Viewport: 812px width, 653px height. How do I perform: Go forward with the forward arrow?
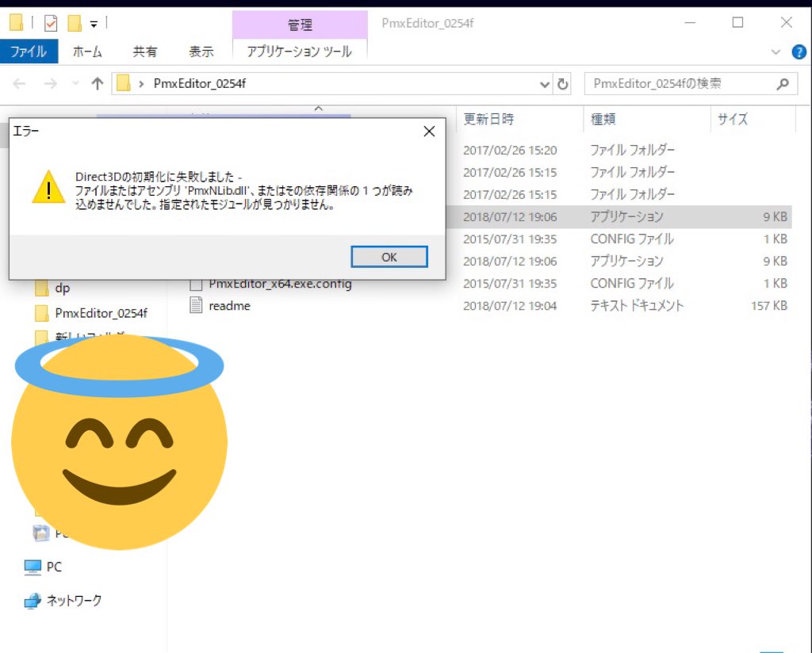[x=50, y=83]
